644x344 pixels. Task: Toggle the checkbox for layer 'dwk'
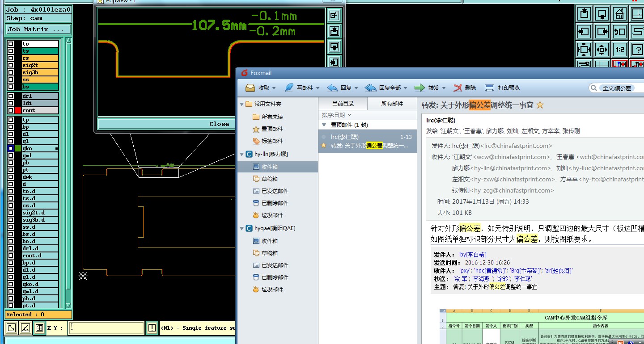10,177
